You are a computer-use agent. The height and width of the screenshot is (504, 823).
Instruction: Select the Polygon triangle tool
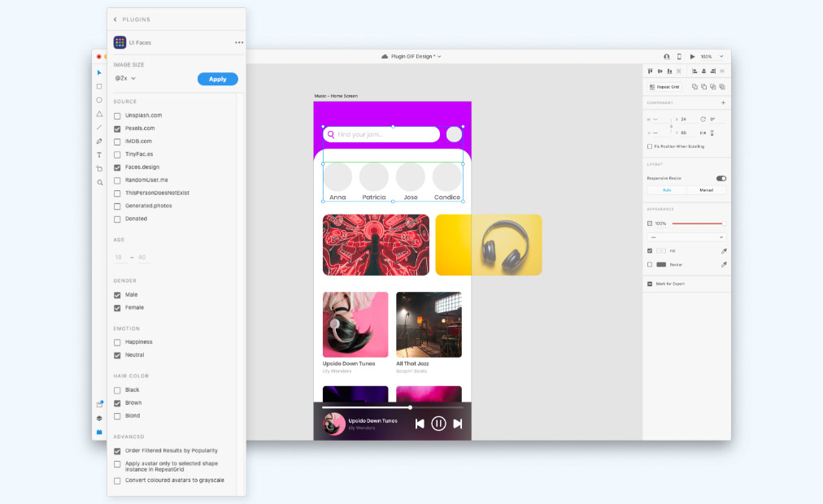click(x=99, y=114)
